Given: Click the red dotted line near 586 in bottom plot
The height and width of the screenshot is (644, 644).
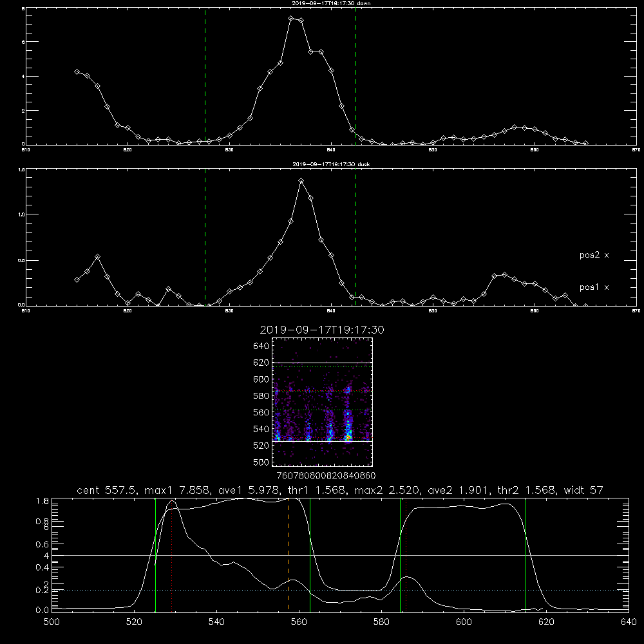Looking at the screenshot, I should tap(406, 554).
